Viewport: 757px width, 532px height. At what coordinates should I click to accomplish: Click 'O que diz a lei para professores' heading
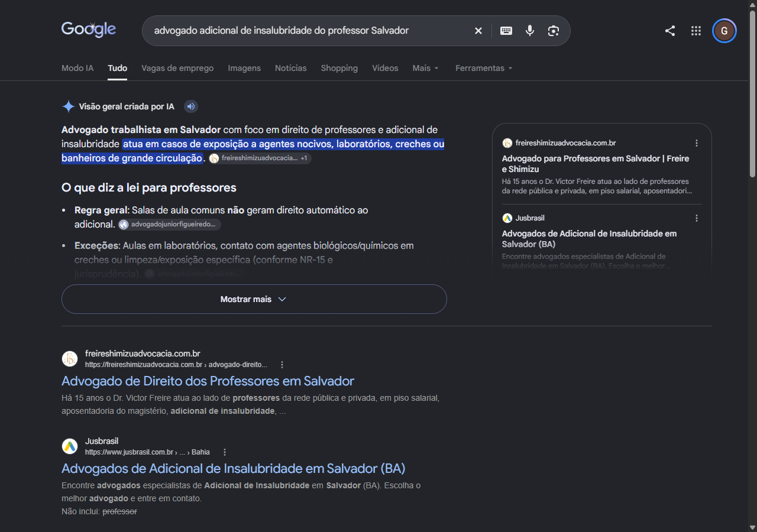pos(149,187)
